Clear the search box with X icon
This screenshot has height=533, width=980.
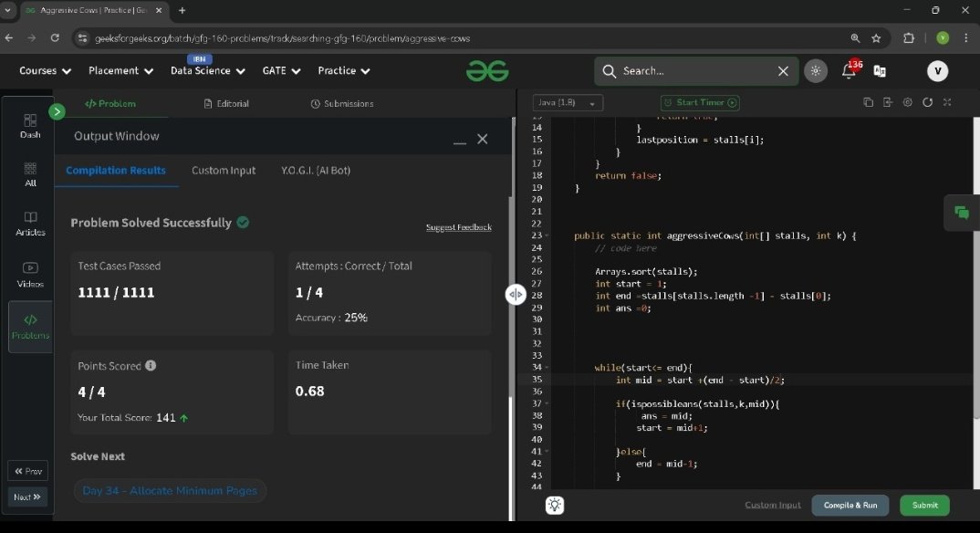(x=783, y=71)
